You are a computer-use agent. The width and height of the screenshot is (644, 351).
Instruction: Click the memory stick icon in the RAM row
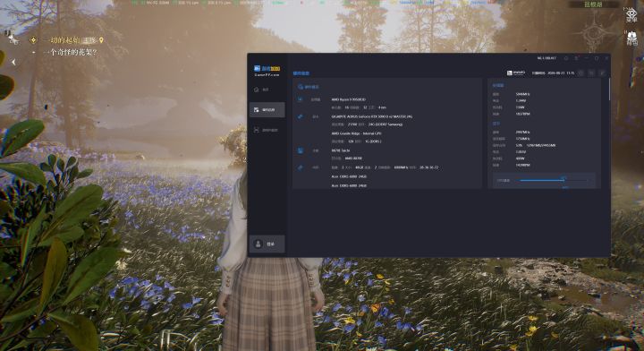301,167
